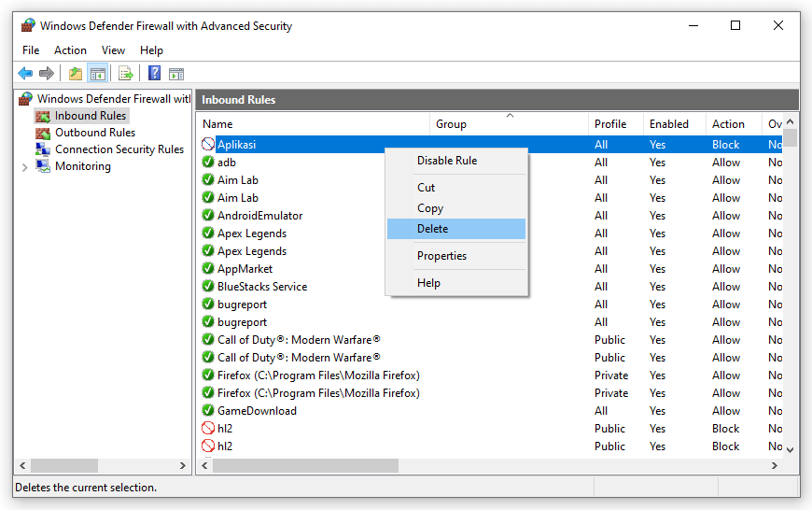Open the Help question mark toolbar icon
Viewport: 812px width, 510px height.
154,73
